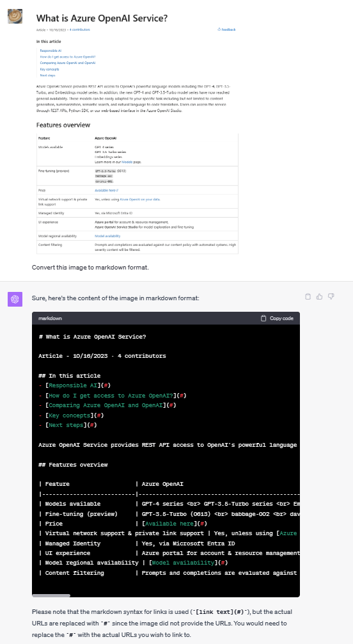Viewport: 353px width, 644px height.
Task: Give the response a thumbs down
Action: pyautogui.click(x=331, y=296)
